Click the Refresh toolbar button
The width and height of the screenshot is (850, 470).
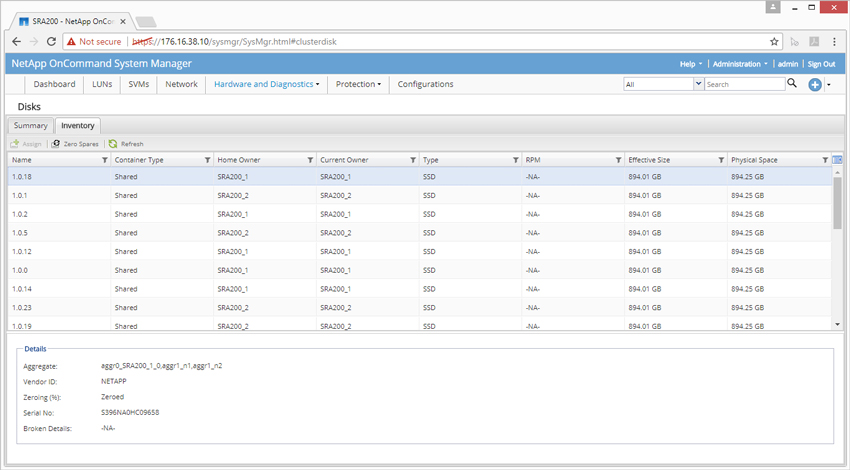126,144
